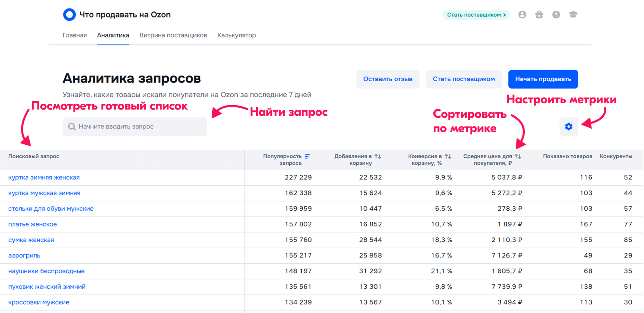This screenshot has width=644, height=313.
Task: Sort by cart conversion arrows
Action: point(448,156)
